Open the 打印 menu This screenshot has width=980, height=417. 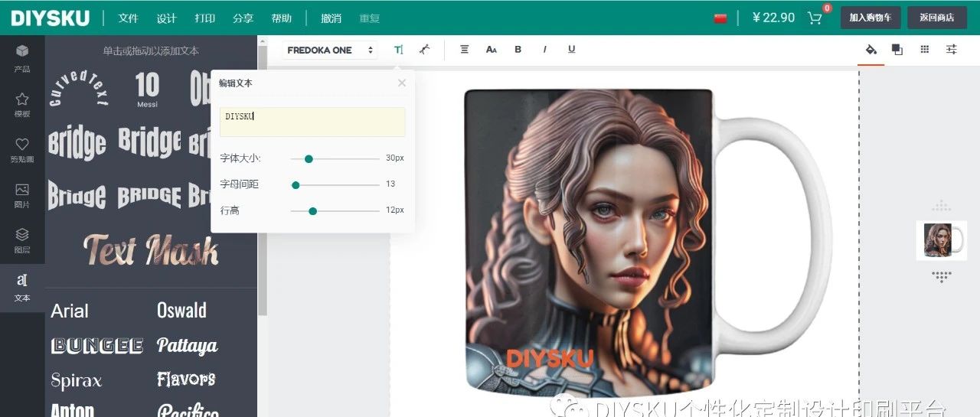(204, 18)
